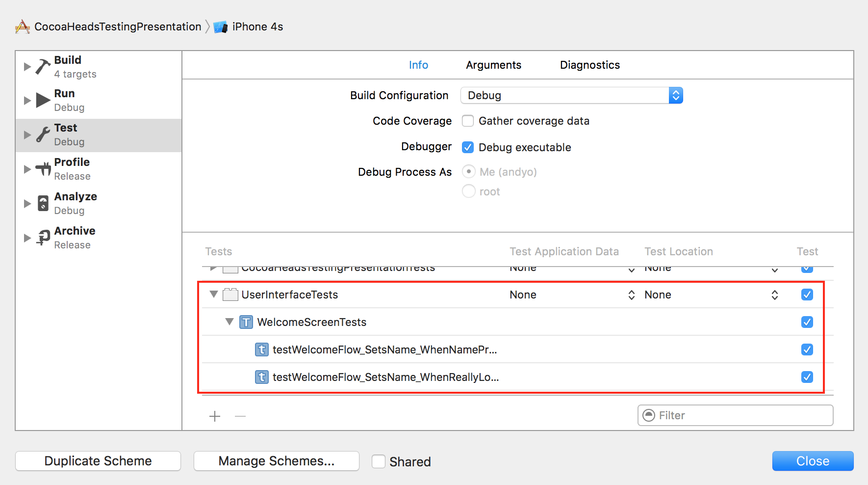Click the Test Application Data column header

point(564,251)
